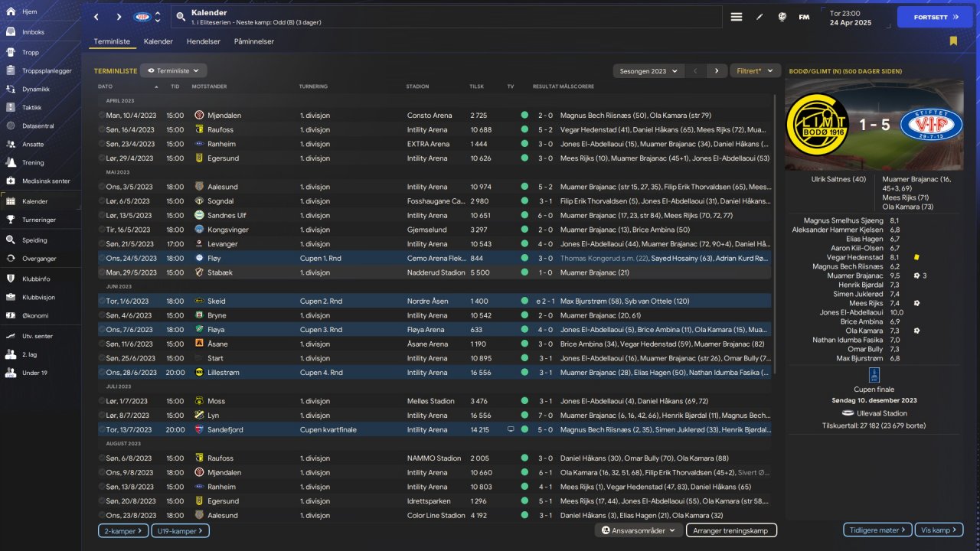Click the Innboks sidebar icon
This screenshot has height=551, width=980.
[11, 33]
